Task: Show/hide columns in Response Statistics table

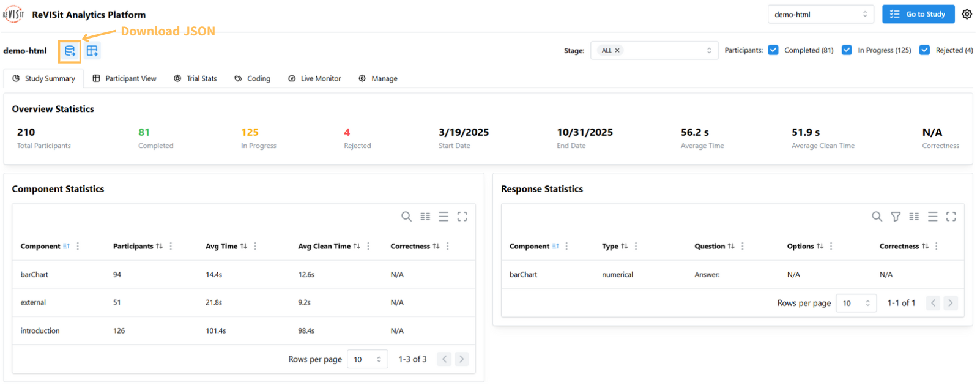Action: click(914, 217)
